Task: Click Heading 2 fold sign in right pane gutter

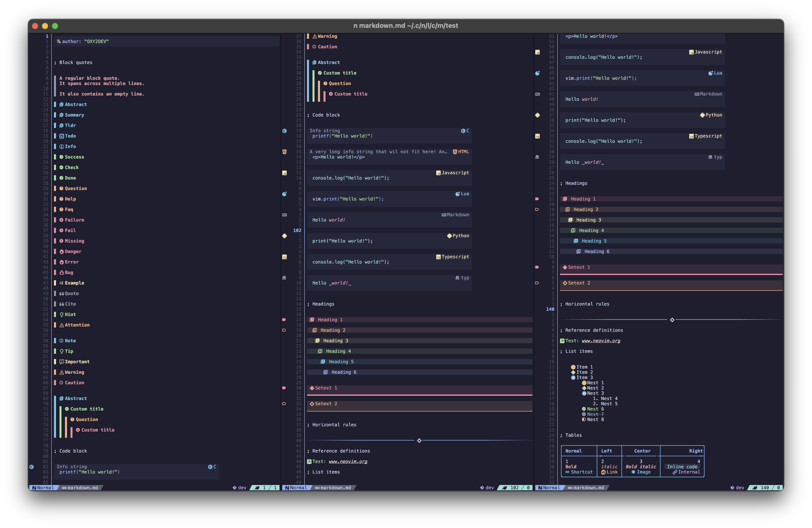Action: point(537,209)
